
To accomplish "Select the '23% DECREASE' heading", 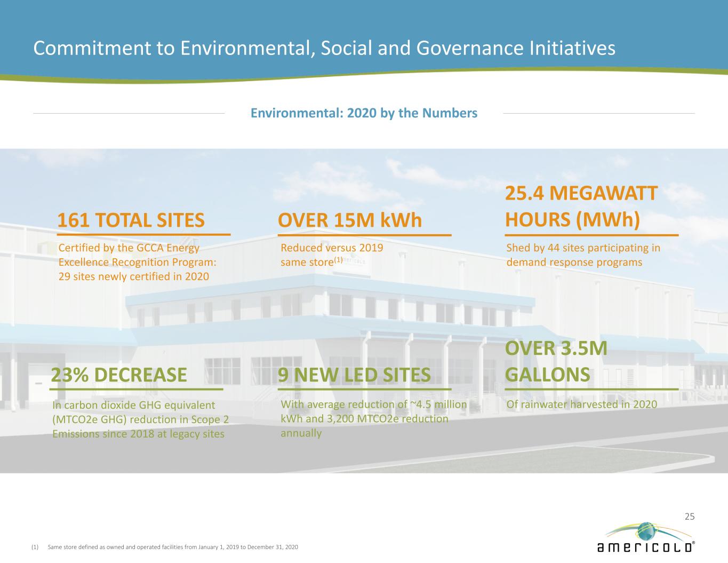I will [119, 375].
